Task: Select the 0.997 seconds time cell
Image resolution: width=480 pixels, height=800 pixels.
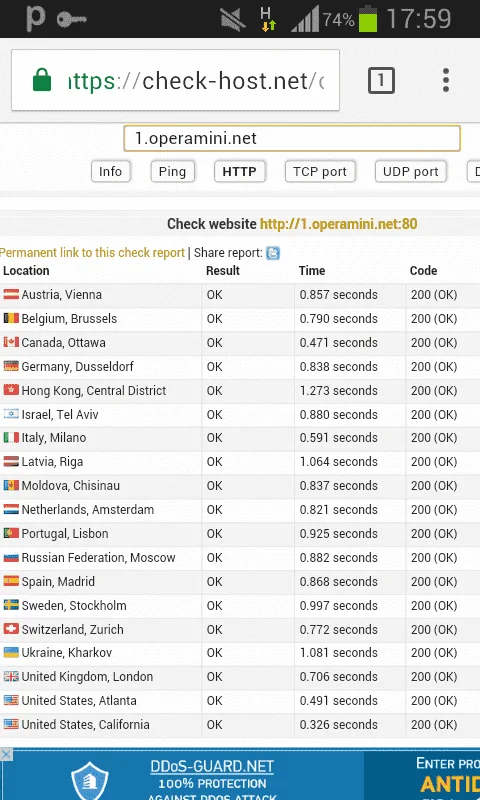Action: pos(339,605)
